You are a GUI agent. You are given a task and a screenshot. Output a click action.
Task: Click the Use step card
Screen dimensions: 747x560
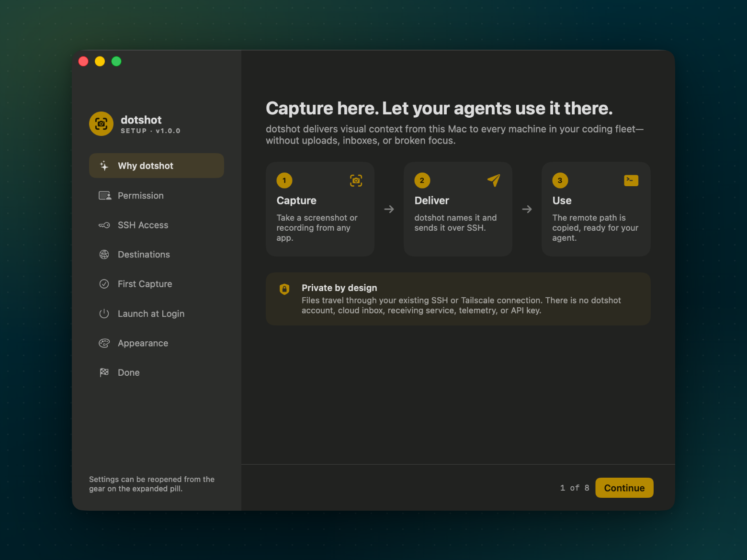(596, 209)
